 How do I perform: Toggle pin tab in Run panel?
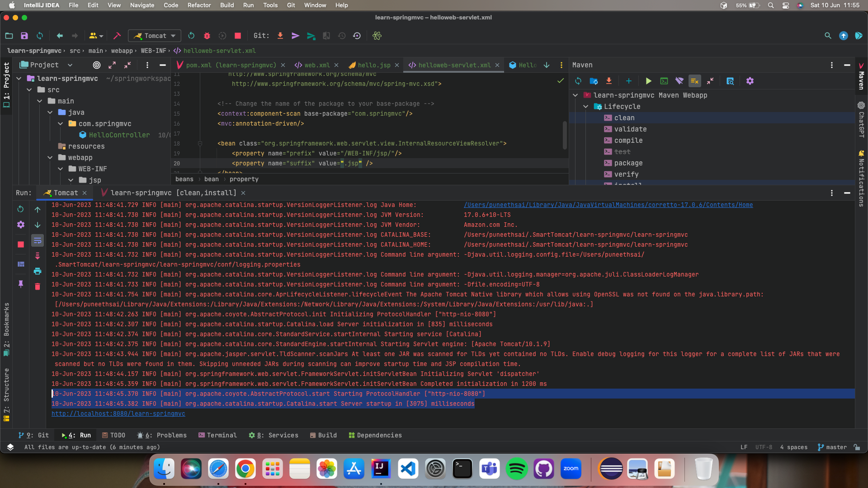(x=20, y=284)
